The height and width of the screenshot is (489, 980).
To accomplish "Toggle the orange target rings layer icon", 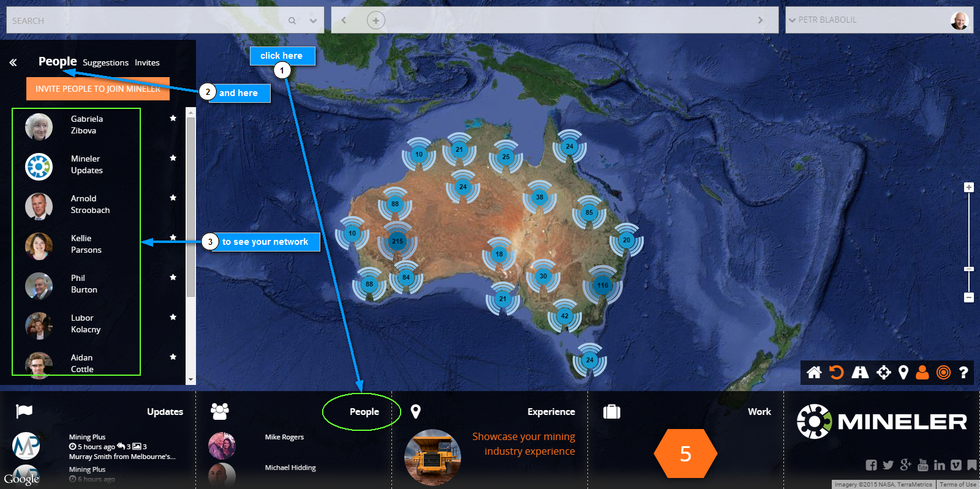I will (x=944, y=372).
